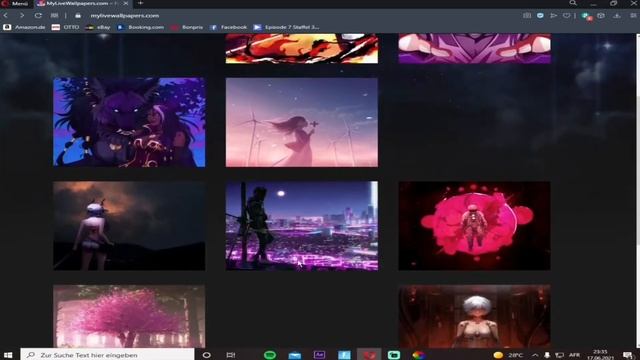Open the blue shield ad blocker icon

pos(540,16)
